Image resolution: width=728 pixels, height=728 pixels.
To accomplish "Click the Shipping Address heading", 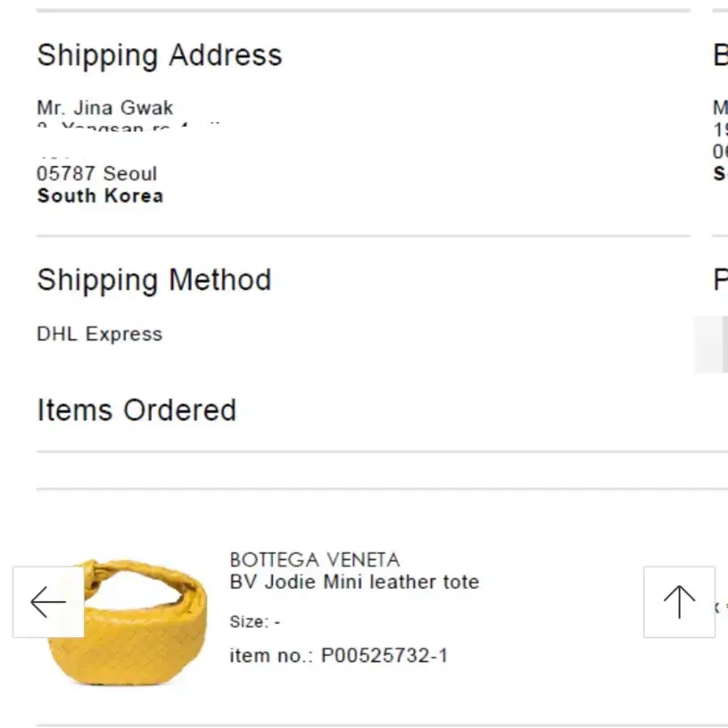I will click(x=160, y=55).
